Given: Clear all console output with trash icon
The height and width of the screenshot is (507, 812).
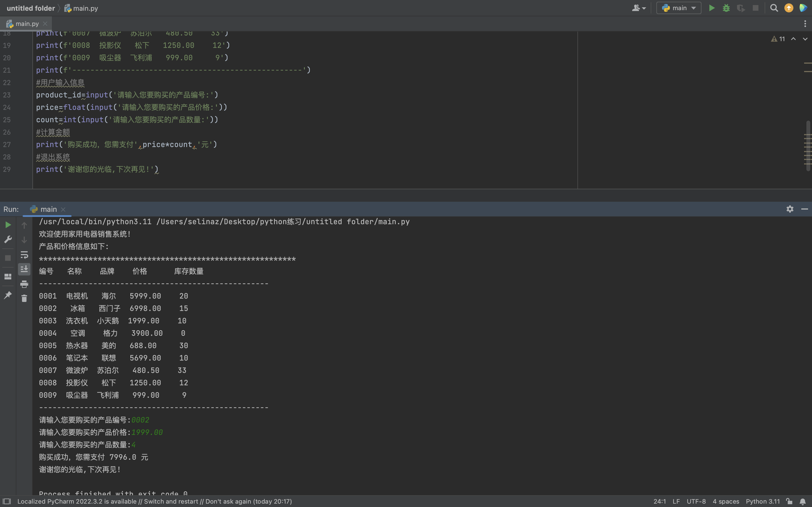Looking at the screenshot, I should click(24, 299).
